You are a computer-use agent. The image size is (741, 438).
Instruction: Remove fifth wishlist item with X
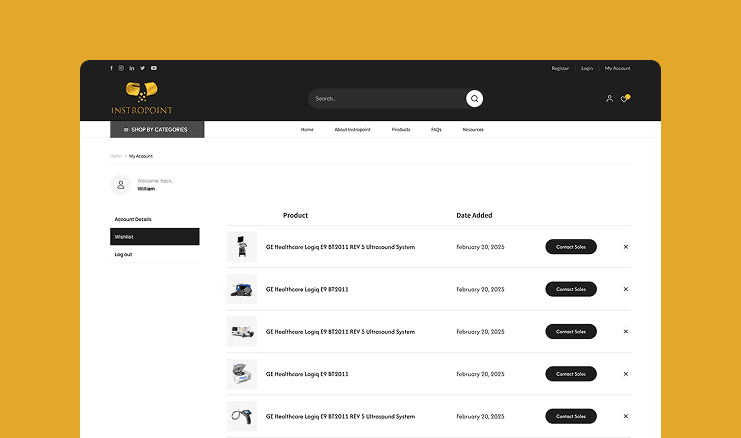coord(626,416)
